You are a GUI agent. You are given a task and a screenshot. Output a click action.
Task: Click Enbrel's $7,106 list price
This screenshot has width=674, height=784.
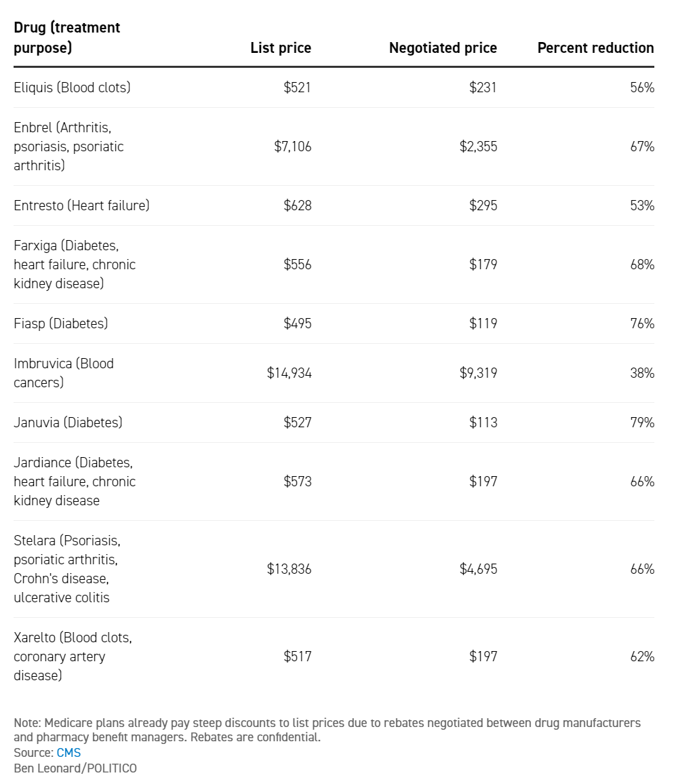pos(293,146)
